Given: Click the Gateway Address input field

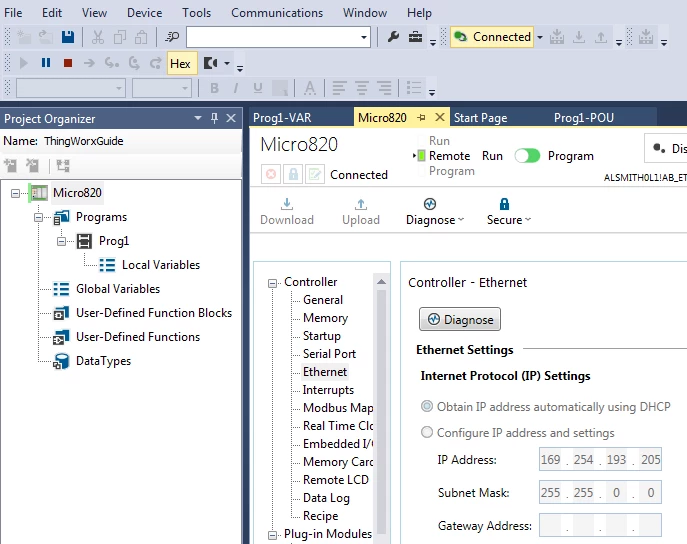Looking at the screenshot, I should 600,525.
